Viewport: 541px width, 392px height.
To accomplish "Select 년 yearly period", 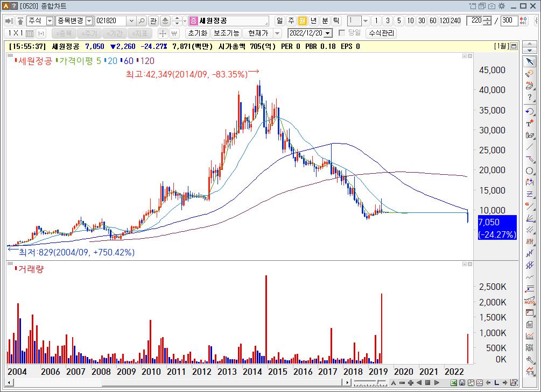I will pos(313,21).
